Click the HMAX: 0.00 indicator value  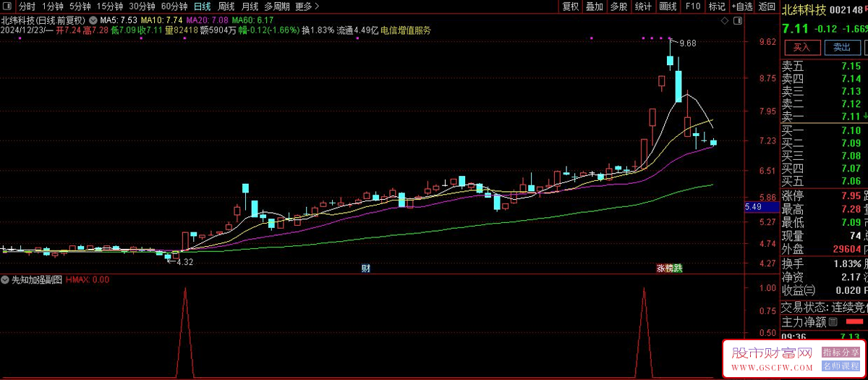coord(88,279)
